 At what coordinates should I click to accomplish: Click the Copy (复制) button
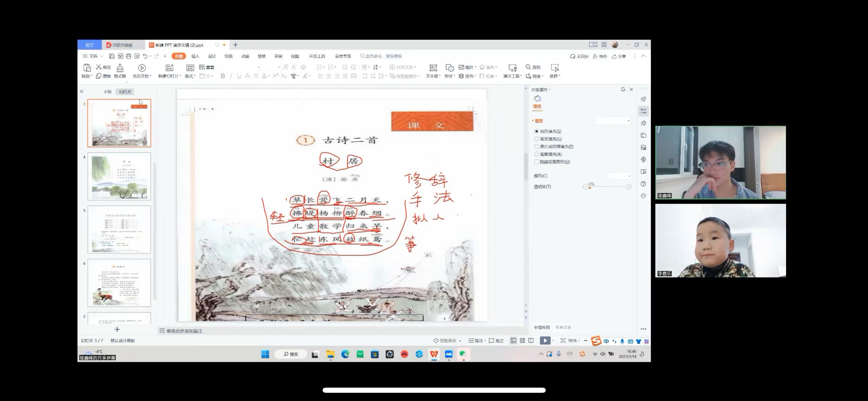tap(103, 76)
